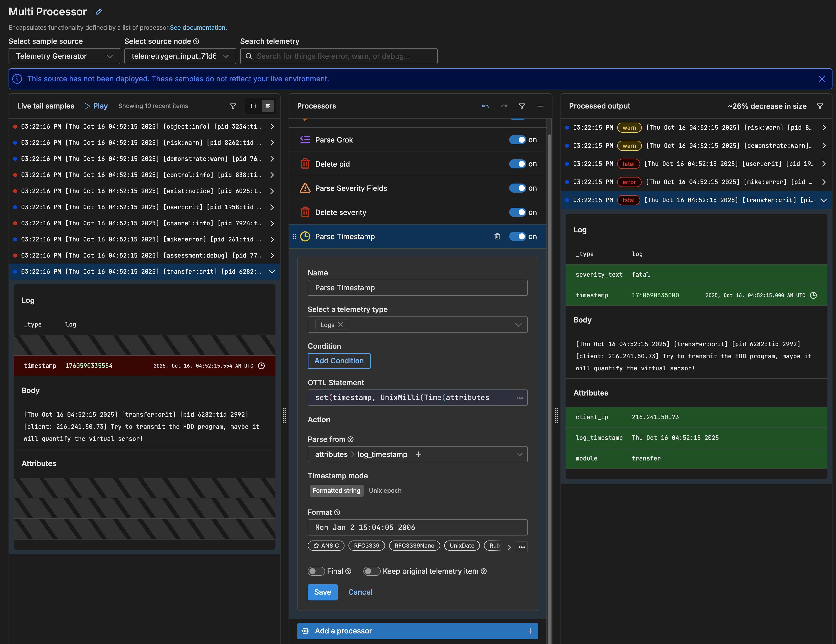
Task: Choose the RFC3339 format preset
Action: (x=366, y=546)
